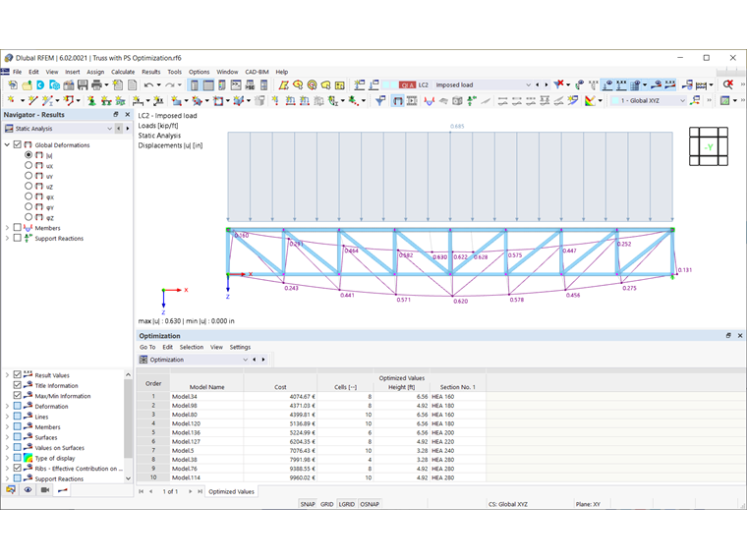747x560 pixels.
Task: Click the Navigator results tab icon
Action: point(62,489)
